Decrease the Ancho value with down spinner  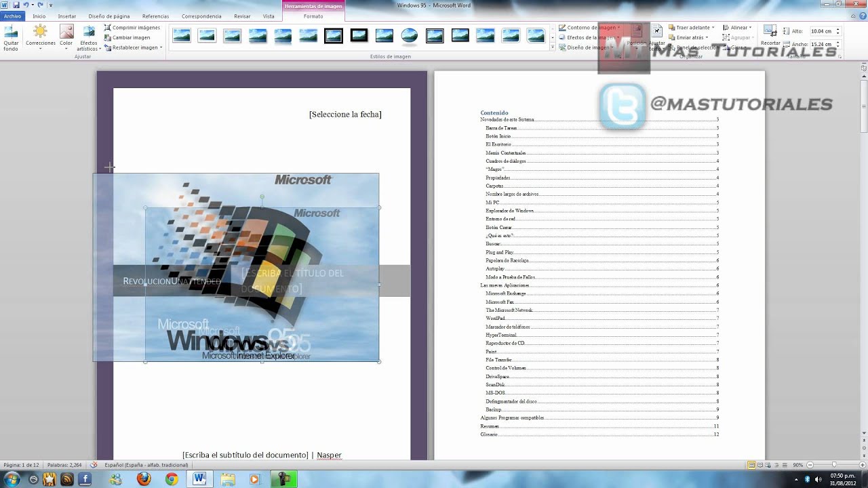(838, 46)
